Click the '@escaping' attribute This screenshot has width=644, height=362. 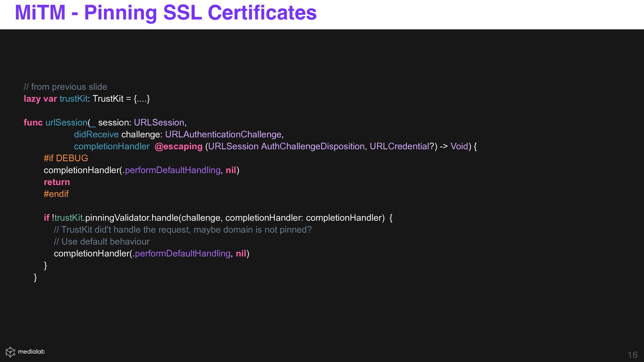[x=178, y=146]
